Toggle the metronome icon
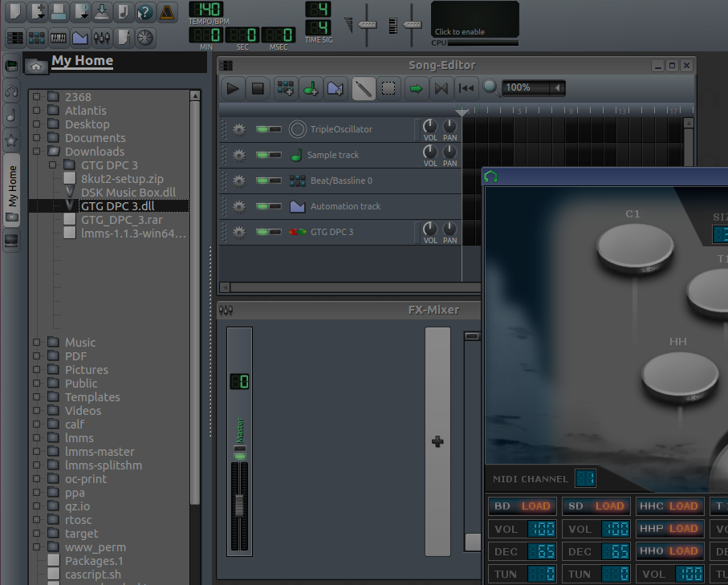Screen dimensions: 728x585 coord(167,12)
